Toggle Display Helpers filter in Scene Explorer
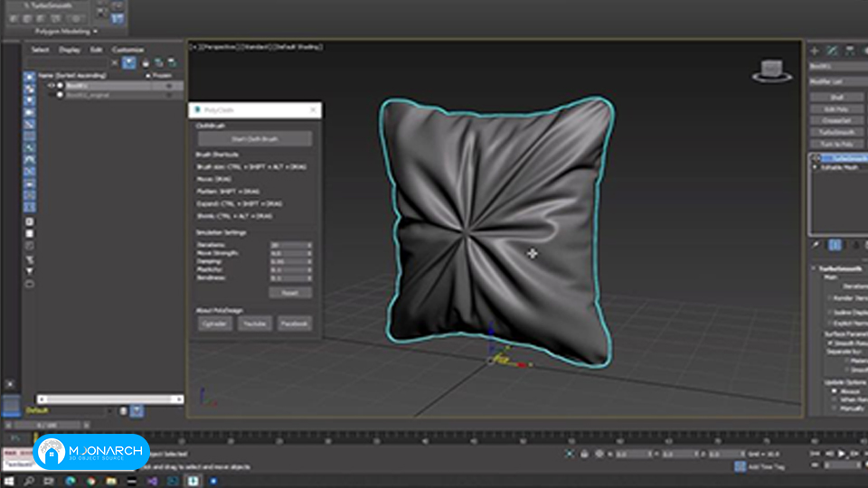 click(x=29, y=125)
